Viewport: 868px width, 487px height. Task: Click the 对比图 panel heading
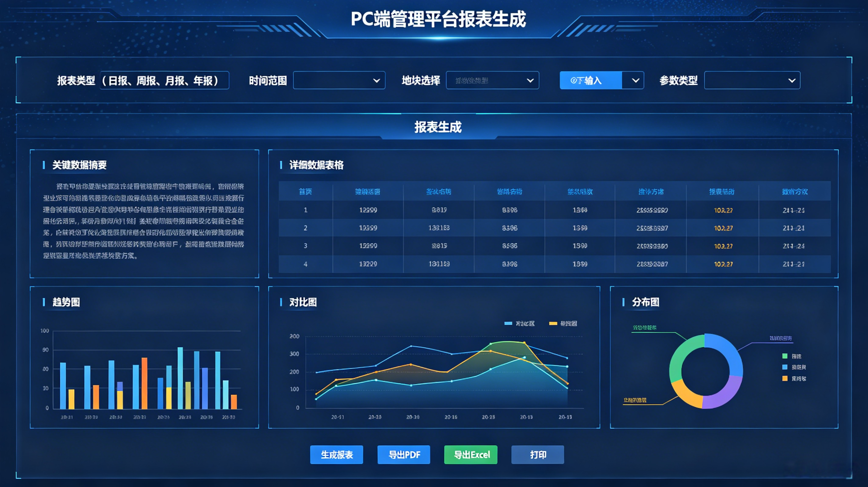(303, 302)
